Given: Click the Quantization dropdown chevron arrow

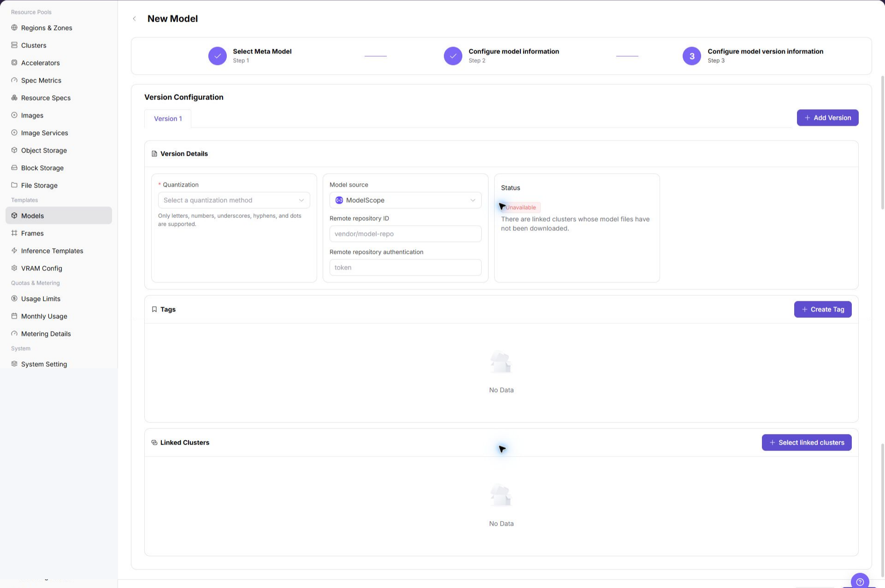Looking at the screenshot, I should pyautogui.click(x=301, y=200).
